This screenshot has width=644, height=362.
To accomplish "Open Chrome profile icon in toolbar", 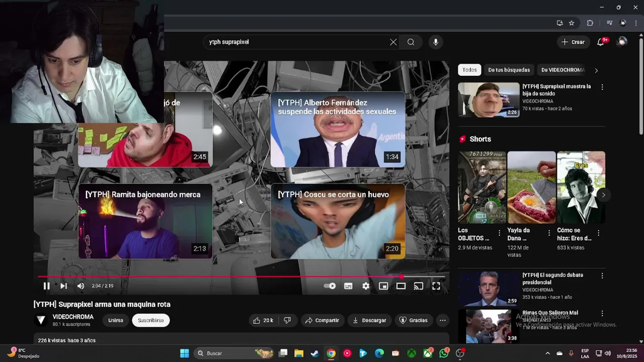I will coord(623,23).
